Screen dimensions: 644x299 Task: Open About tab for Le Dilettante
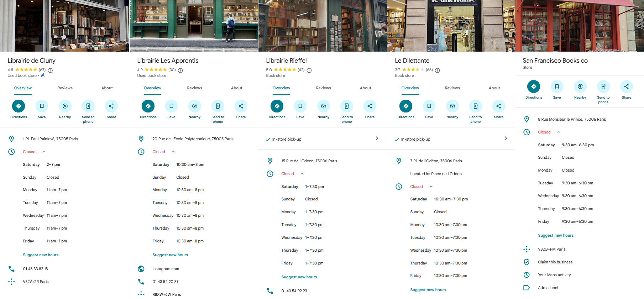(494, 88)
